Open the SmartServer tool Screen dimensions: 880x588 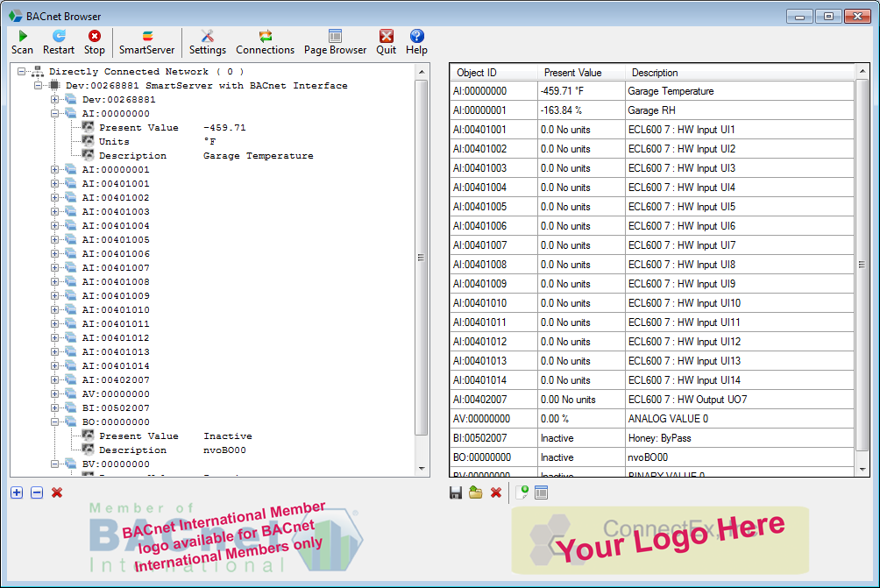pos(146,43)
